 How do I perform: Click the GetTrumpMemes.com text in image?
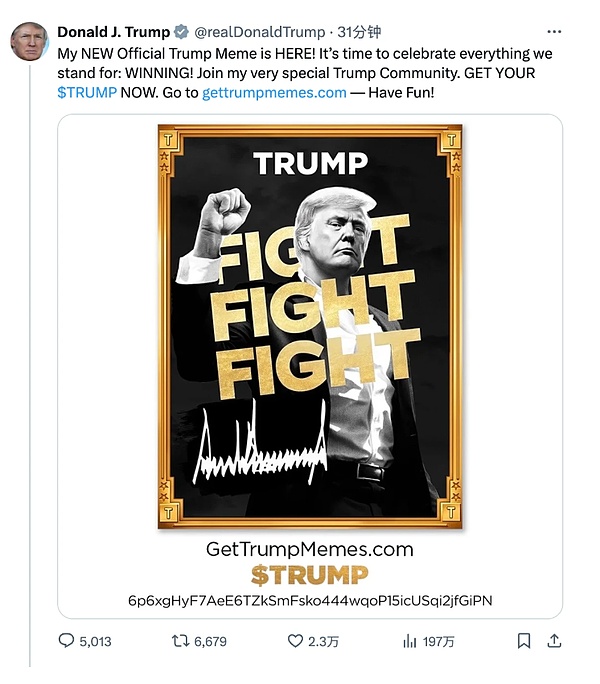coord(309,549)
